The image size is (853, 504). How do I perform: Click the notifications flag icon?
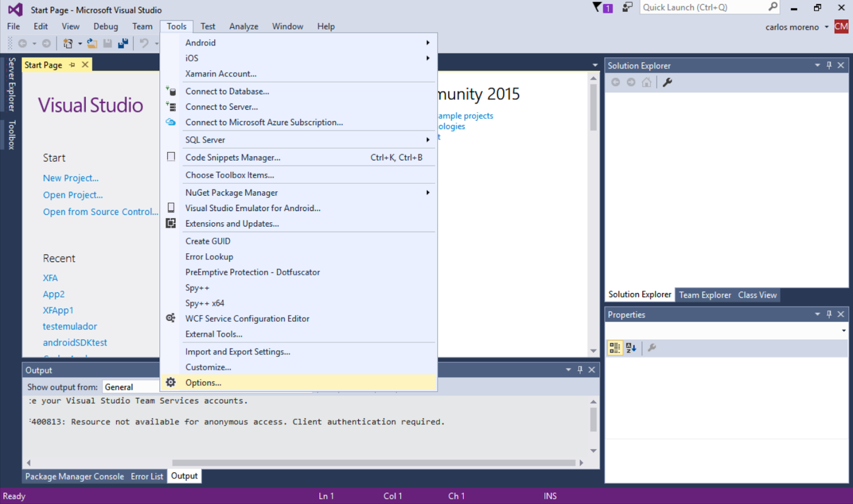(x=602, y=7)
